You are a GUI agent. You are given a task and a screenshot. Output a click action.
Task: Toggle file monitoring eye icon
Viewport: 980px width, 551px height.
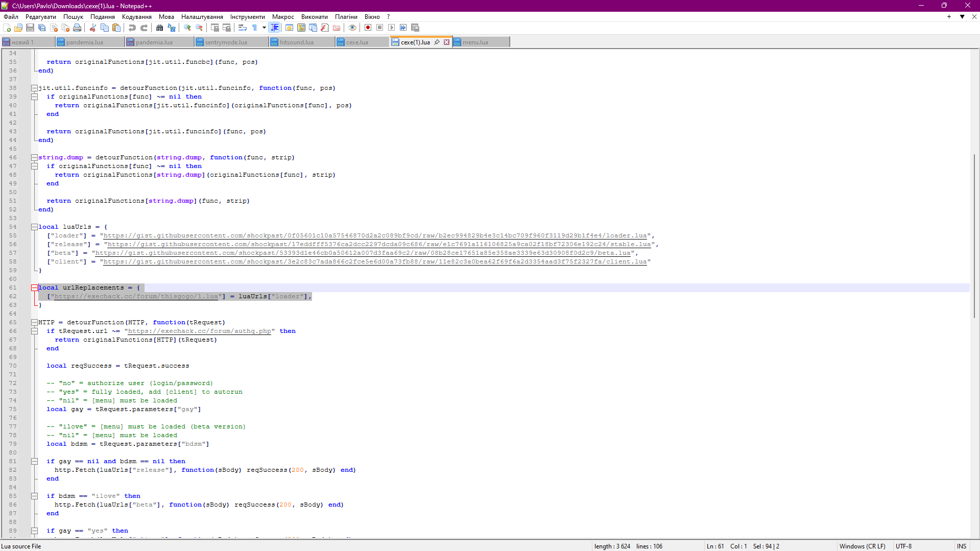coord(352,28)
